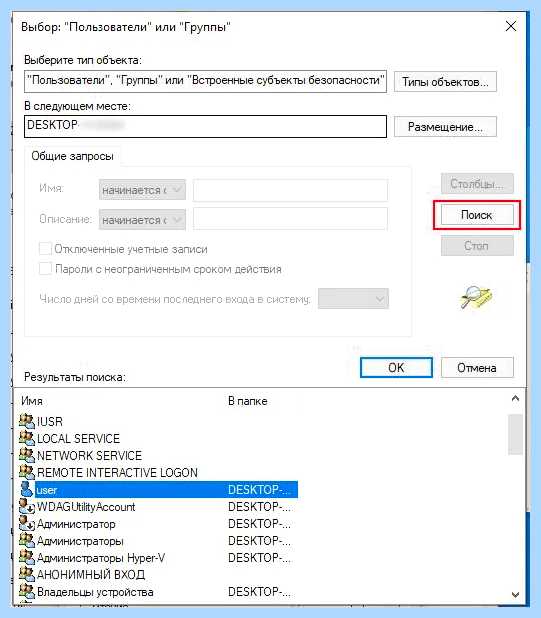The image size is (541, 618).
Task: Click the WDAGUtilityAccount disabled user icon
Action: (x=27, y=506)
